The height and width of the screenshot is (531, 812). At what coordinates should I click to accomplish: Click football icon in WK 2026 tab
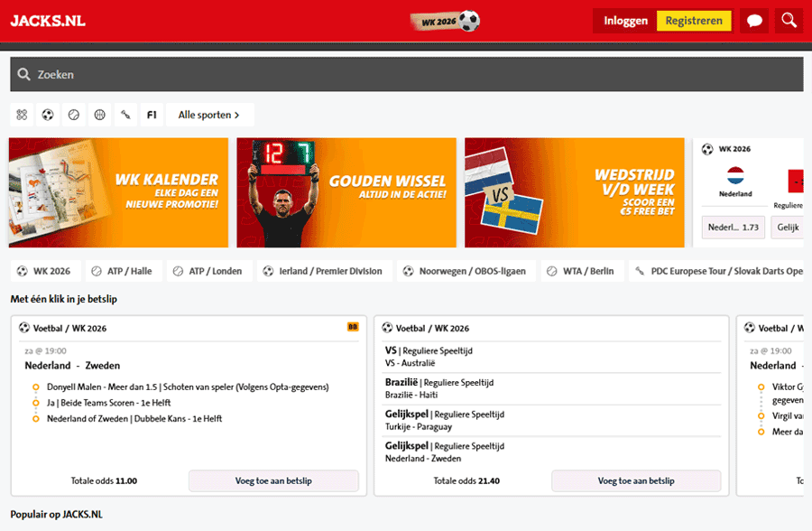coord(23,271)
